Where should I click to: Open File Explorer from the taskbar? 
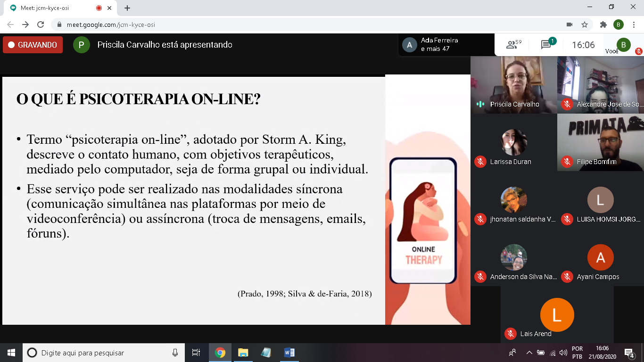click(x=243, y=353)
